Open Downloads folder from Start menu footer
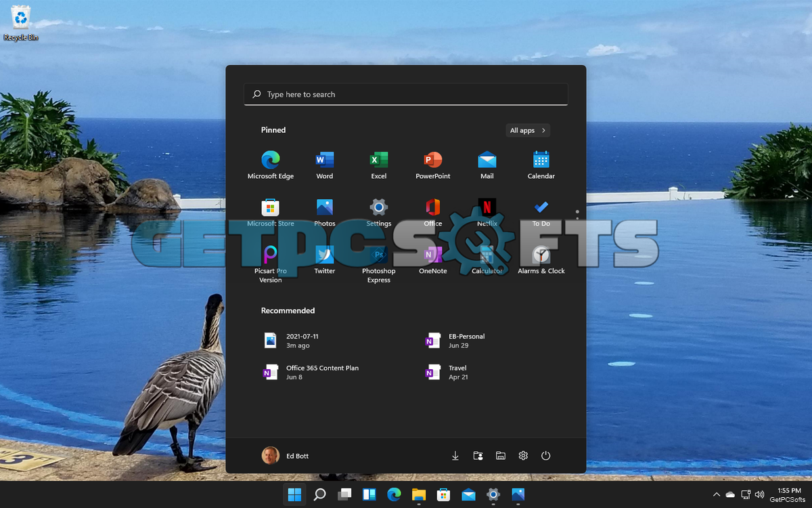The width and height of the screenshot is (812, 508). [455, 456]
